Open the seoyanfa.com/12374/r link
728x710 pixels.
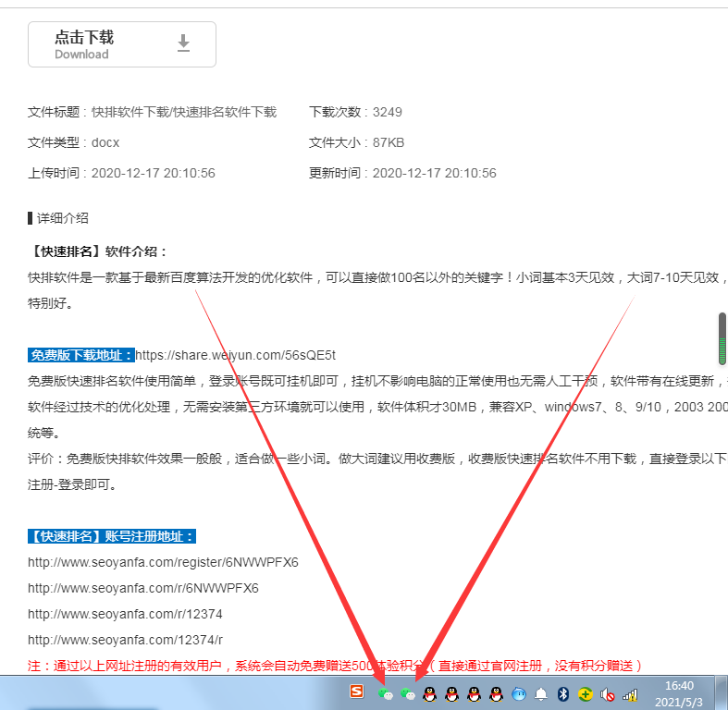coord(126,640)
